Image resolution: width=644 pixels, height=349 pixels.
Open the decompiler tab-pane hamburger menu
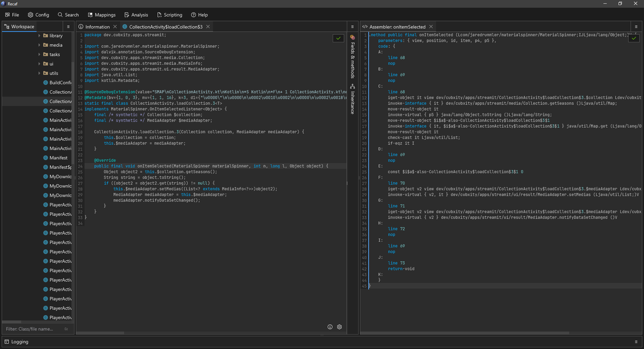352,26
